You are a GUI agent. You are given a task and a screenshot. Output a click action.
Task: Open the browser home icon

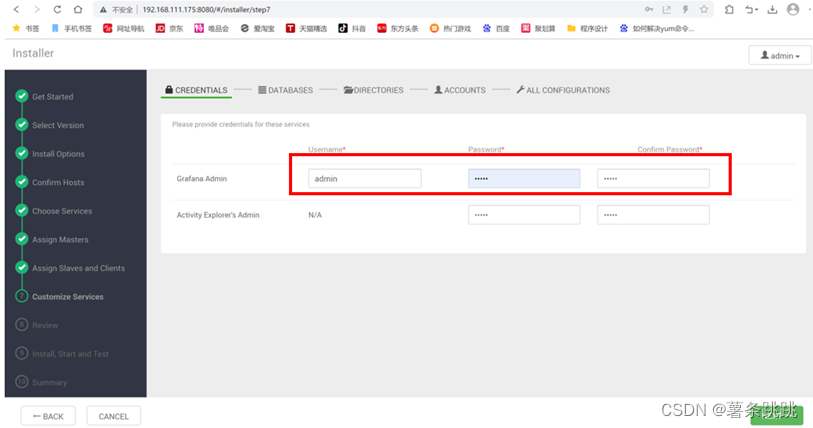[x=78, y=9]
